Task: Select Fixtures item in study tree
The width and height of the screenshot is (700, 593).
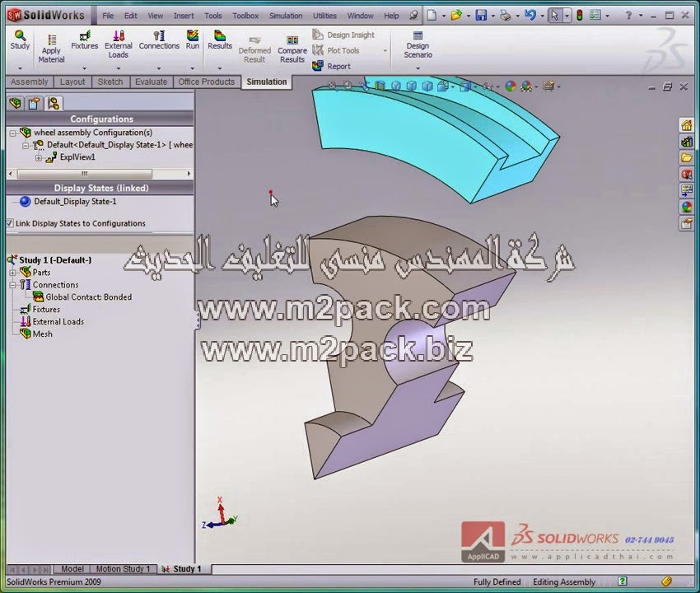Action: (x=40, y=309)
